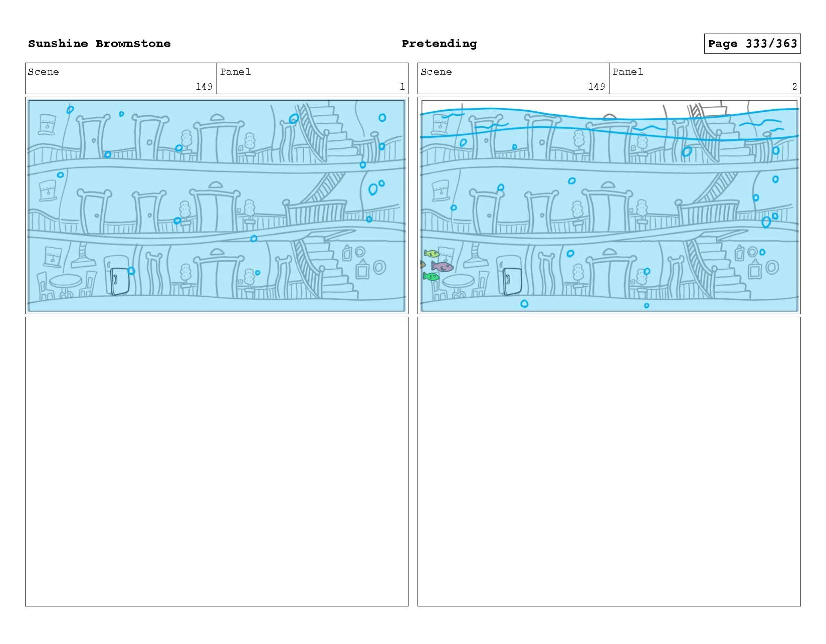Viewport: 826px width, 644px height.
Task: Click the green fish in panel 2
Action: click(431, 276)
